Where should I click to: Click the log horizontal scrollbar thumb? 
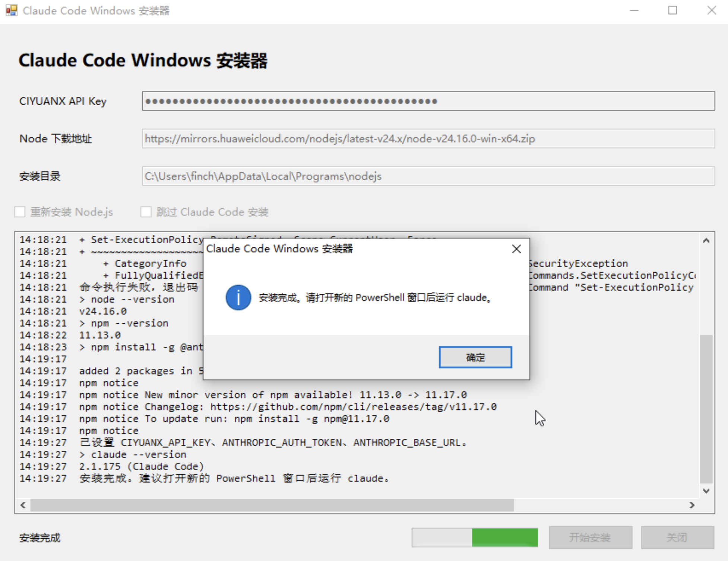click(x=272, y=505)
